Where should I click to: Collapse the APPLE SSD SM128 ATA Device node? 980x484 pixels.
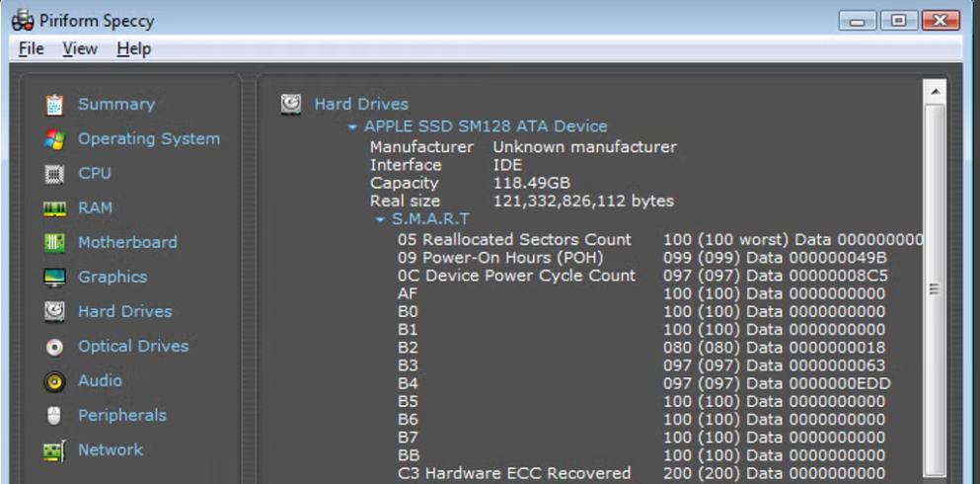352,127
